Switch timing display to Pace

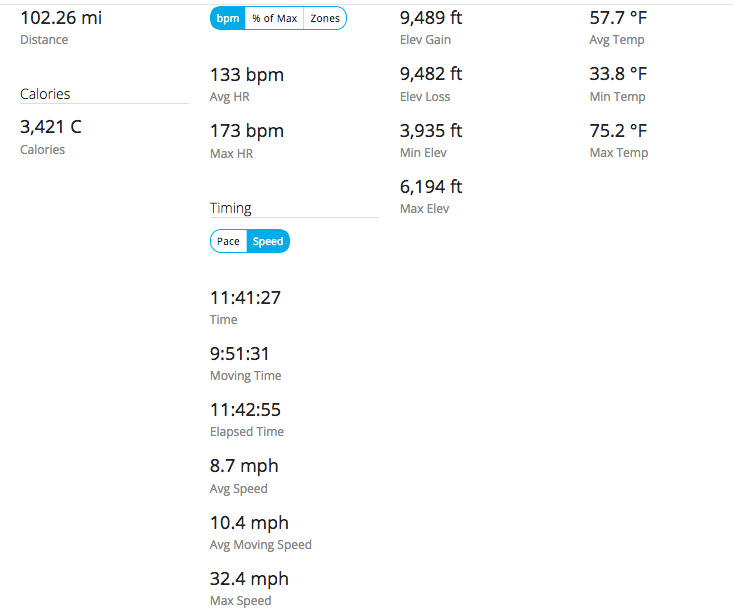click(x=228, y=241)
